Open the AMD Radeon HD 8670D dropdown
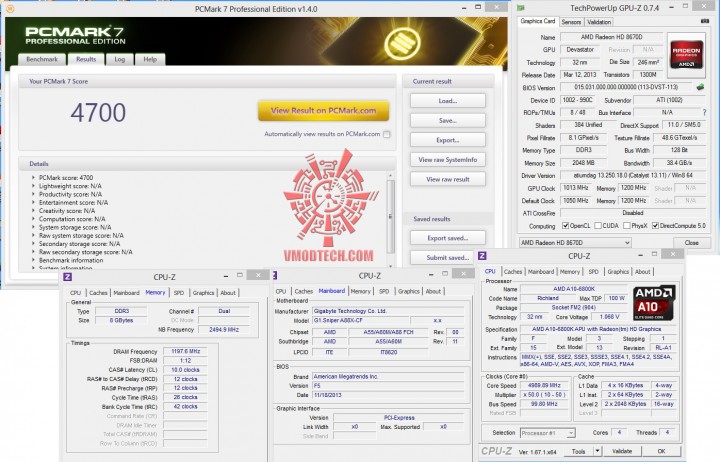 coord(575,242)
